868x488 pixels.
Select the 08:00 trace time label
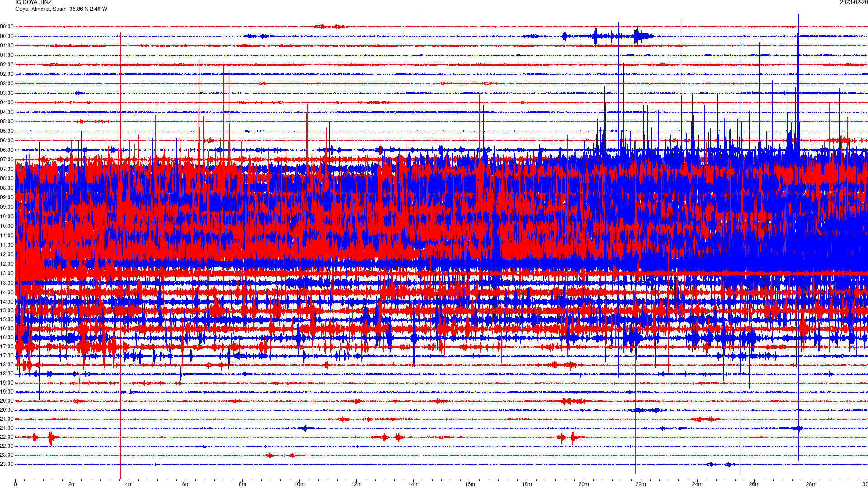click(7, 178)
